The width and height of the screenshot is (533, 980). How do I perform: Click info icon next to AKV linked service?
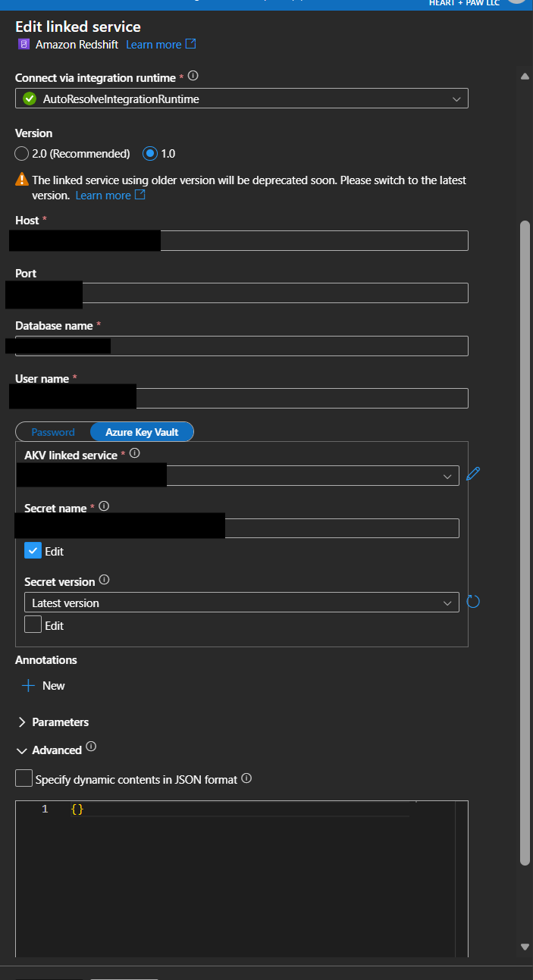point(135,453)
